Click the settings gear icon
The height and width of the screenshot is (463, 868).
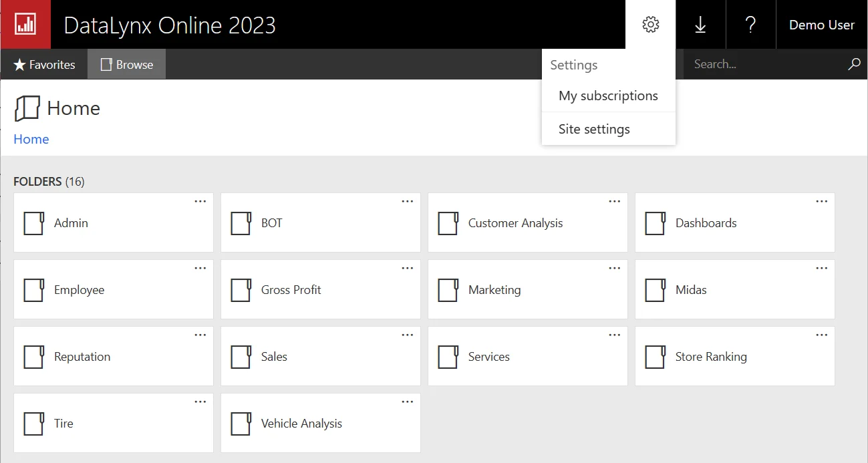650,25
